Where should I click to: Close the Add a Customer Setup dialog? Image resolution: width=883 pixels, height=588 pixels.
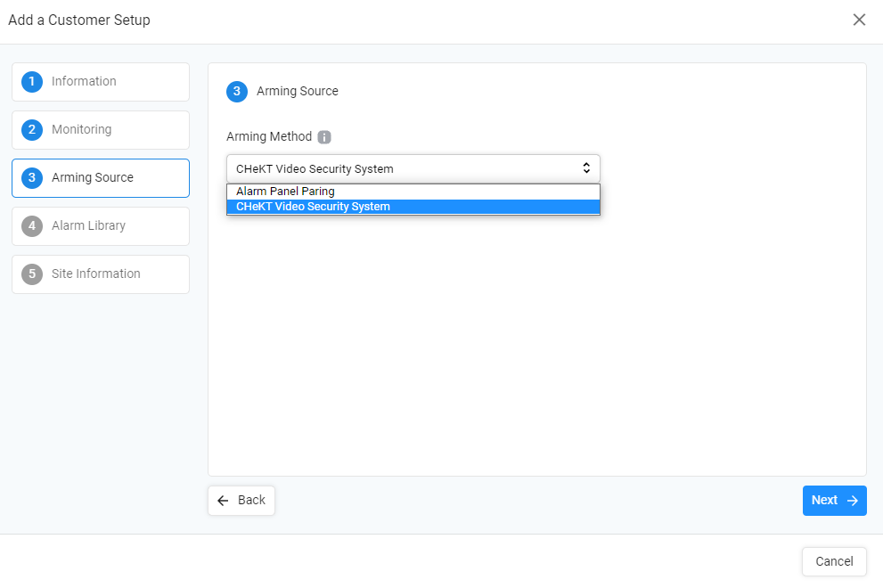click(x=859, y=20)
